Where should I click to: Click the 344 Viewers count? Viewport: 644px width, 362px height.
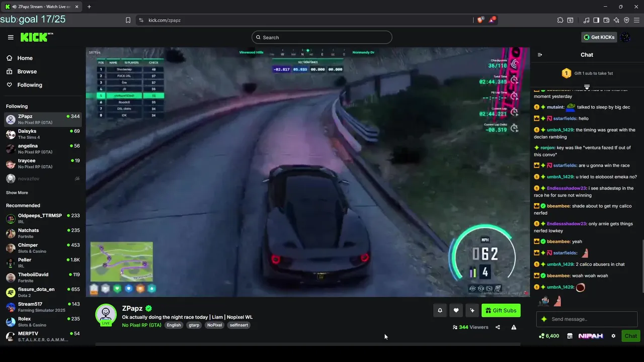pos(470,327)
